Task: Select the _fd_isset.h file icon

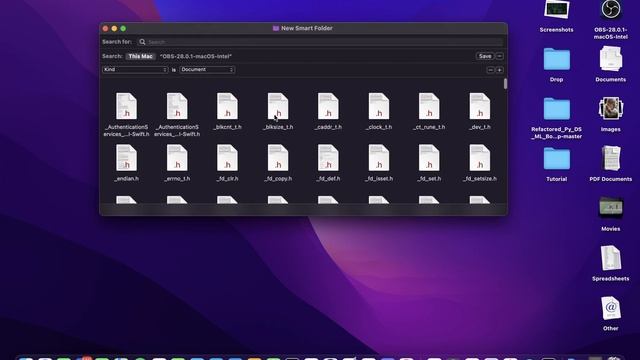Action: [379, 158]
